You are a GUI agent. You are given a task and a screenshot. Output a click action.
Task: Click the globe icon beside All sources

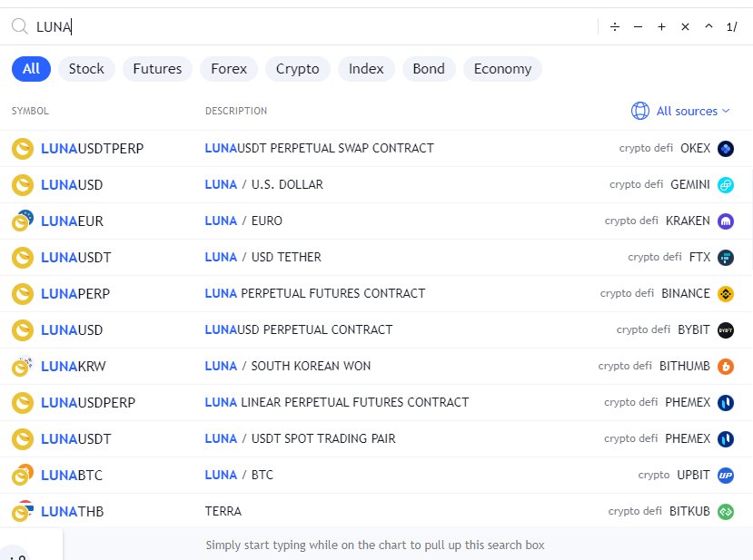point(640,111)
